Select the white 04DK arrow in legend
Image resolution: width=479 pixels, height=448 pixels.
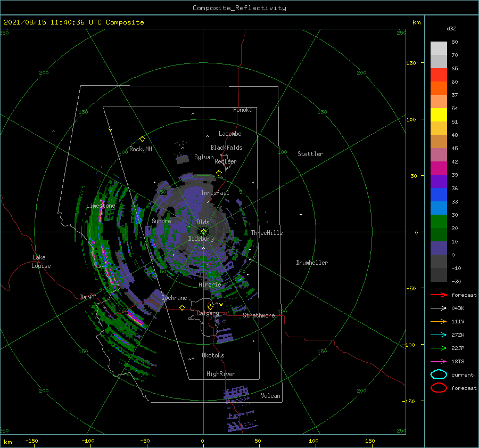pos(439,308)
